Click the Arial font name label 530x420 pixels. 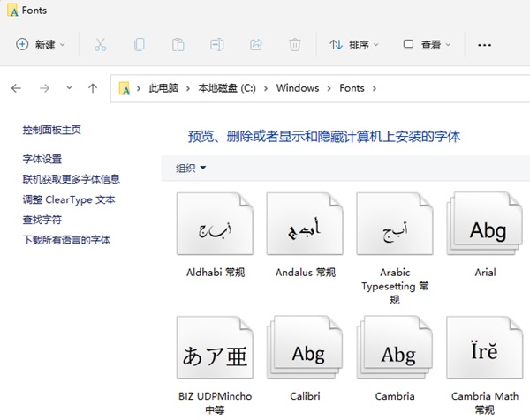coord(485,273)
